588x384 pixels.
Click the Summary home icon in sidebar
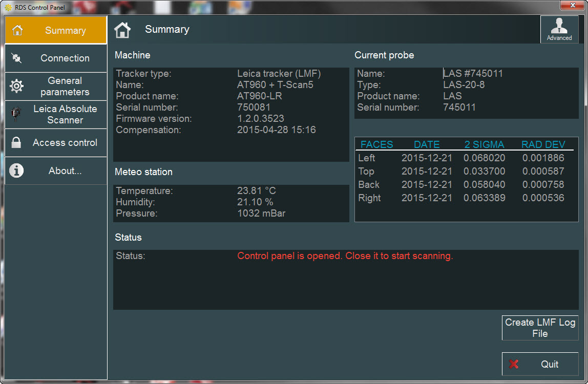[x=17, y=30]
